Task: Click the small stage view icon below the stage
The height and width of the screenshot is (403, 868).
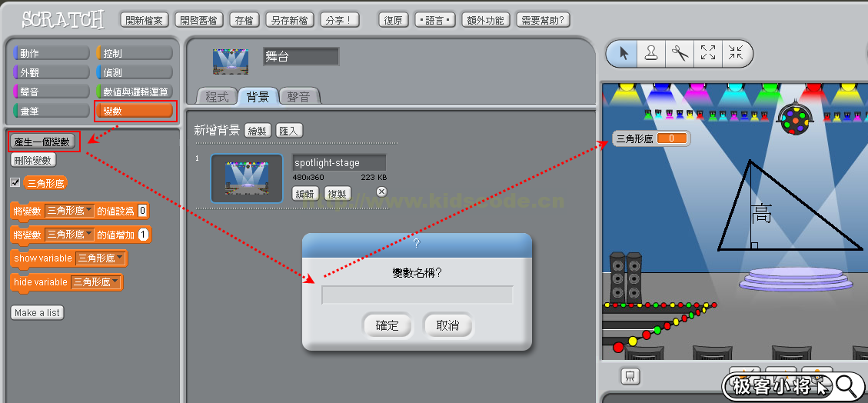Action: coord(630,376)
